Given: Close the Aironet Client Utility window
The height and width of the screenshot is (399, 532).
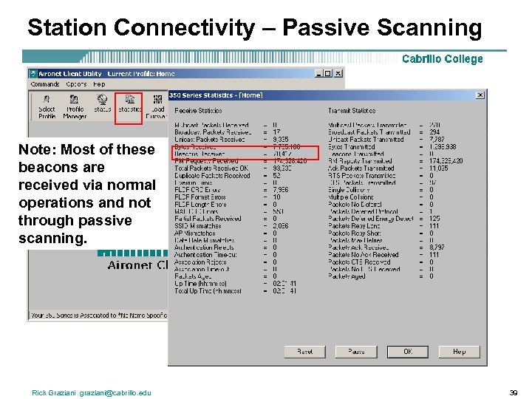Looking at the screenshot, I should click(x=338, y=73).
